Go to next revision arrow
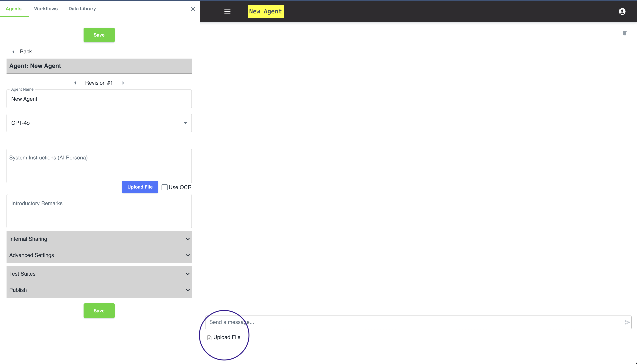The image size is (637, 364). point(123,83)
